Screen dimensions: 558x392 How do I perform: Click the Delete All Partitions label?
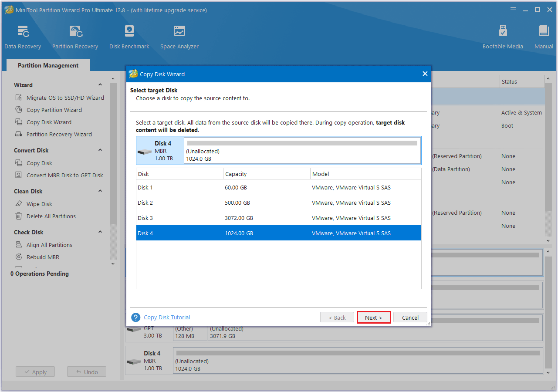pyautogui.click(x=51, y=216)
